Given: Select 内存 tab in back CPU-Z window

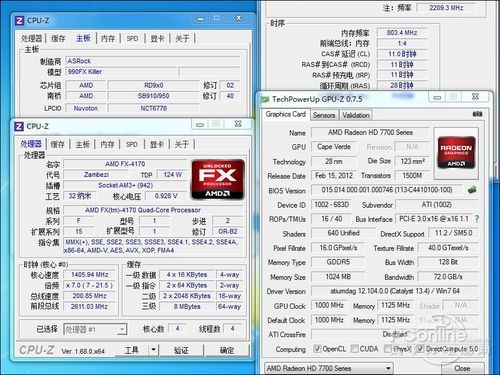Looking at the screenshot, I should point(108,38).
